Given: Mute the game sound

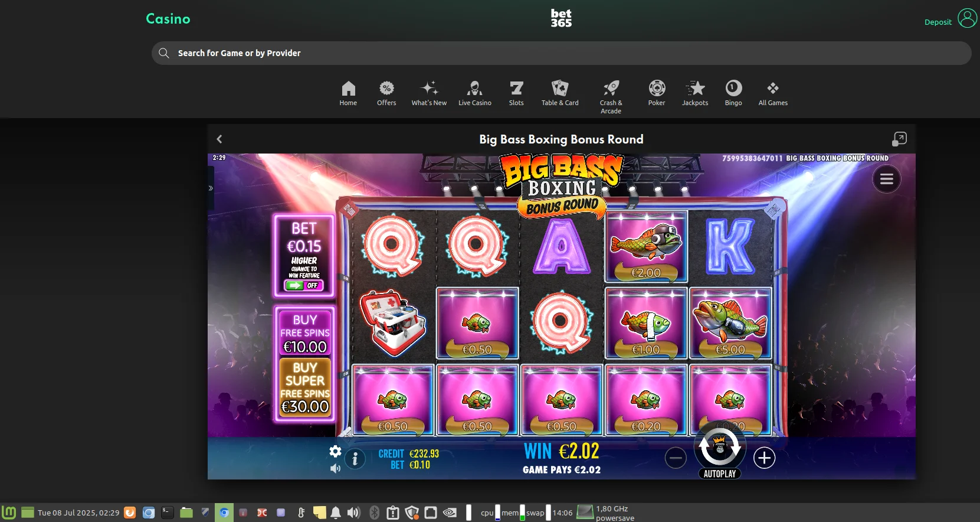Looking at the screenshot, I should [x=335, y=468].
